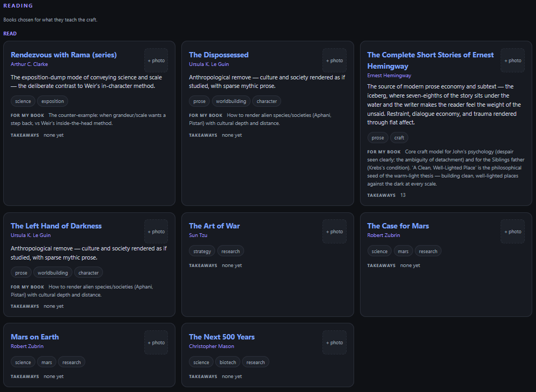Select character tag on Left Hand of Darkness
Screen dimensions: 536x392
click(89, 273)
